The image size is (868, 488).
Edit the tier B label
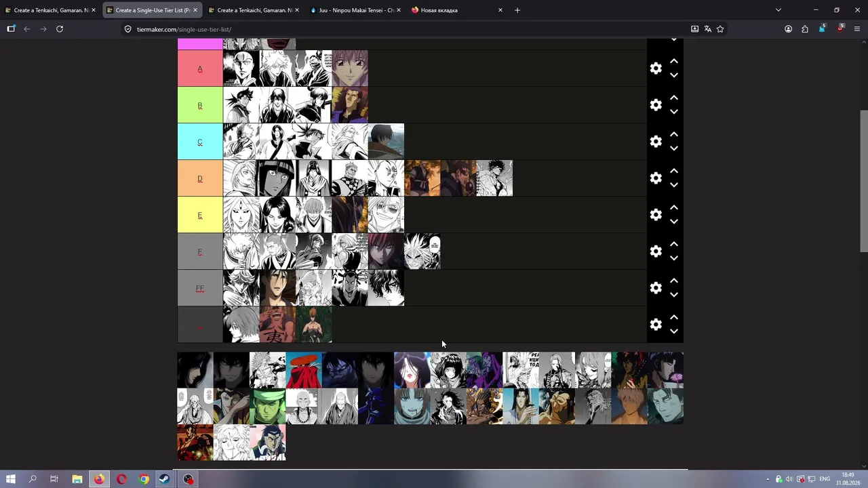(x=200, y=106)
